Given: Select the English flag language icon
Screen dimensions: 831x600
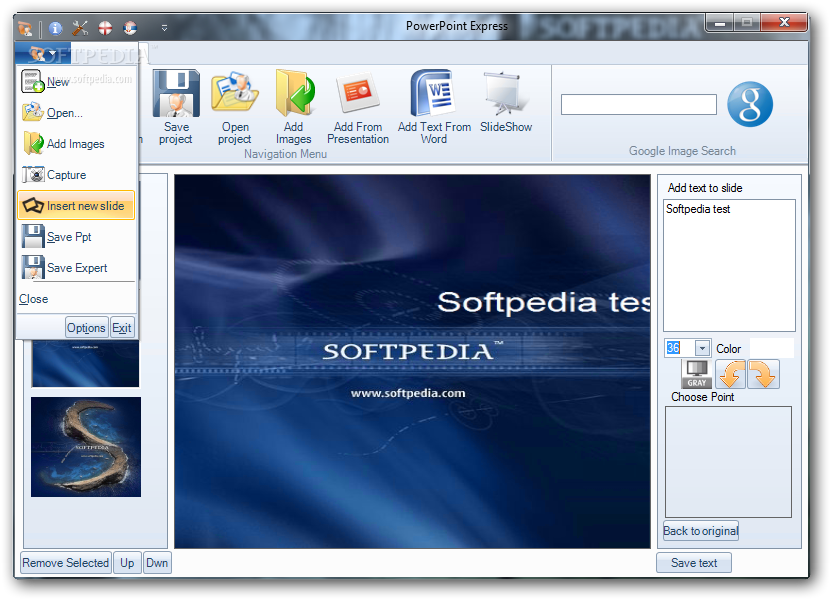Looking at the screenshot, I should click(x=105, y=28).
